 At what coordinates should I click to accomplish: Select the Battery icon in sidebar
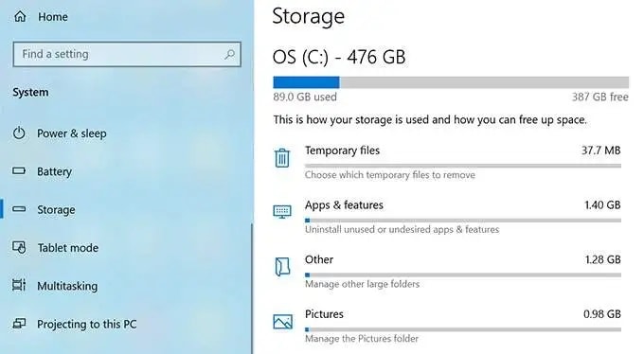point(19,170)
